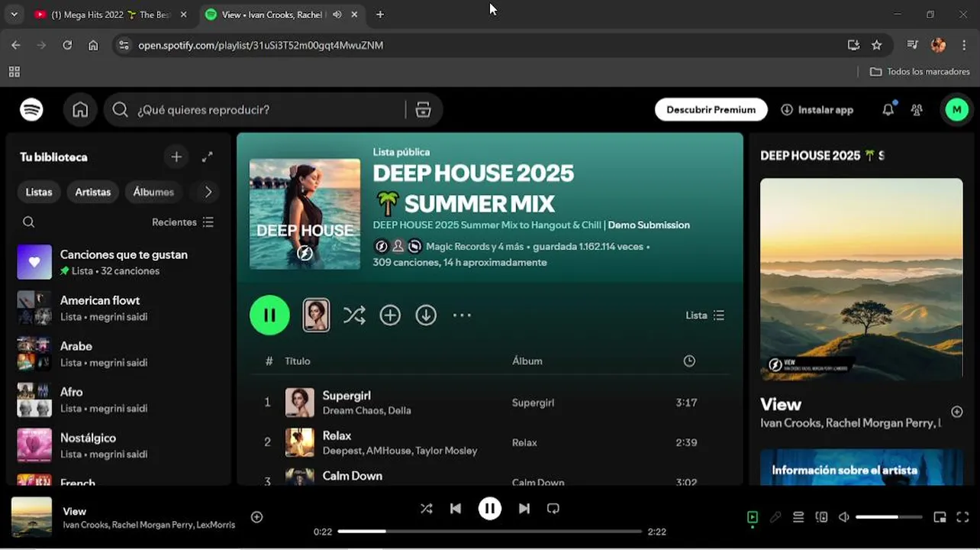Open Afro playlist
Image resolution: width=980 pixels, height=550 pixels.
tap(120, 400)
